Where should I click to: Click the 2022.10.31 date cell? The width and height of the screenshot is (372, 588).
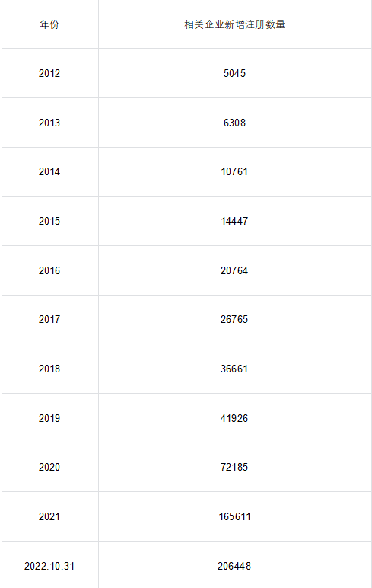point(49,566)
